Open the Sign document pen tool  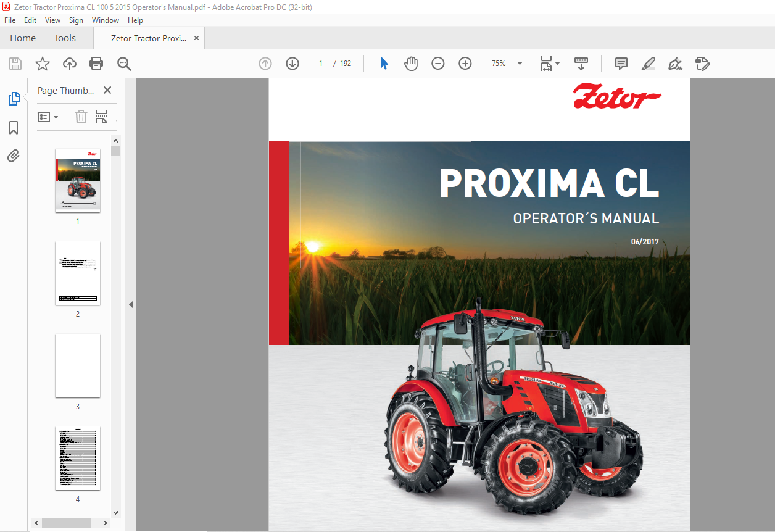click(x=676, y=64)
